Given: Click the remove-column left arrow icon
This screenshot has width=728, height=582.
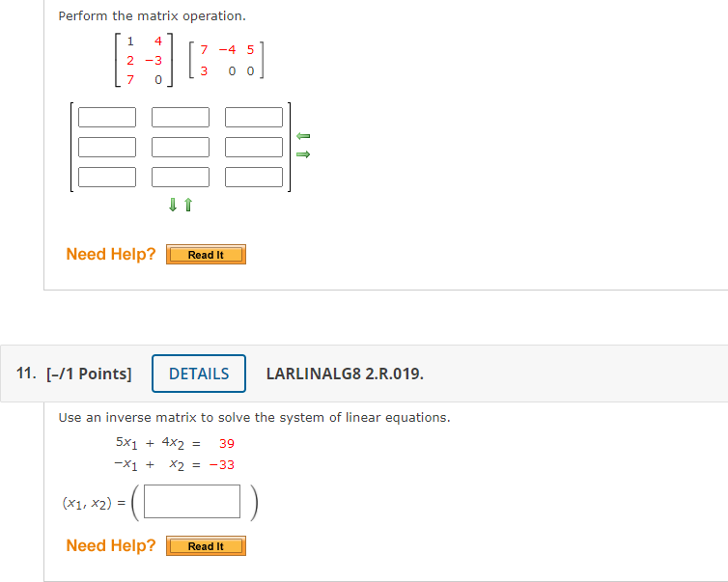Looking at the screenshot, I should 303,136.
